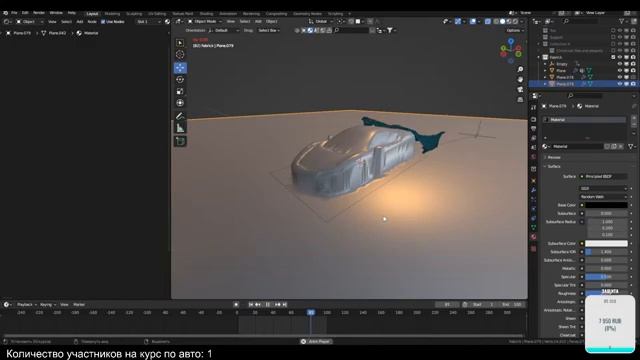
Task: Open Playback popover in timeline
Action: pyautogui.click(x=27, y=304)
